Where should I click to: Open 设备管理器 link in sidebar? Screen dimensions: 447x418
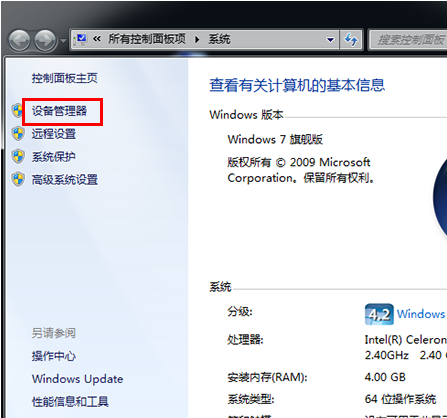tap(59, 111)
